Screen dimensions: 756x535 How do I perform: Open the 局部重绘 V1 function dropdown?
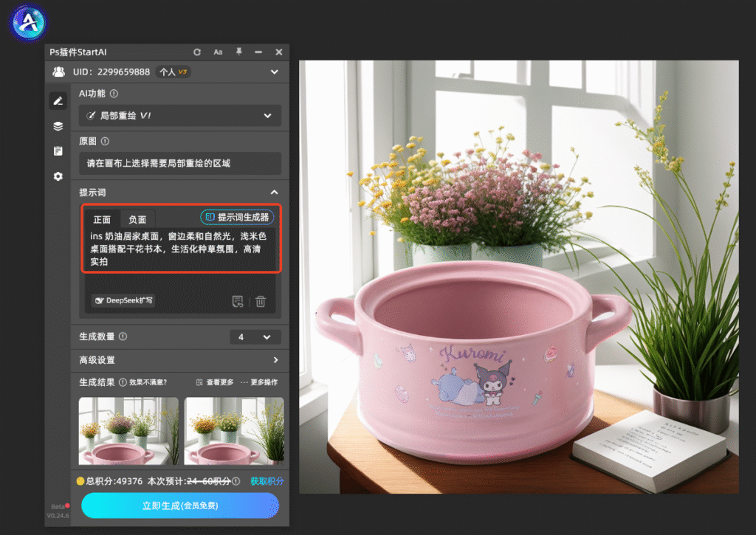(x=180, y=116)
